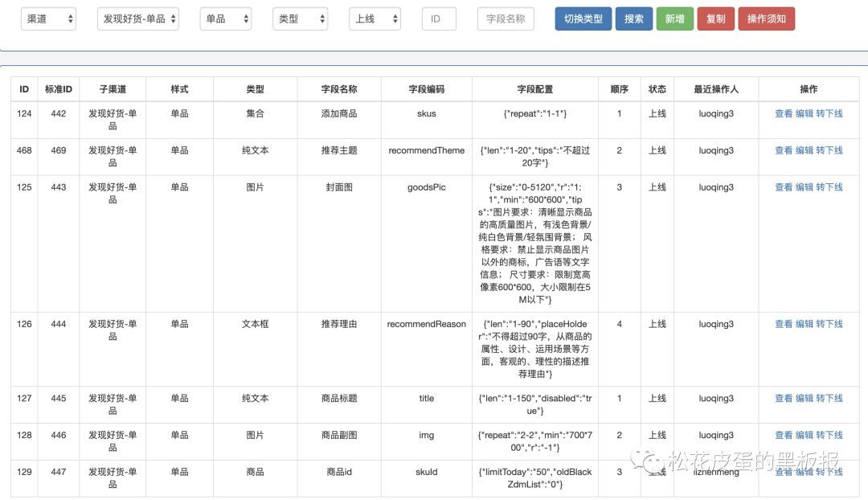Open the 操作须知 button

[766, 18]
